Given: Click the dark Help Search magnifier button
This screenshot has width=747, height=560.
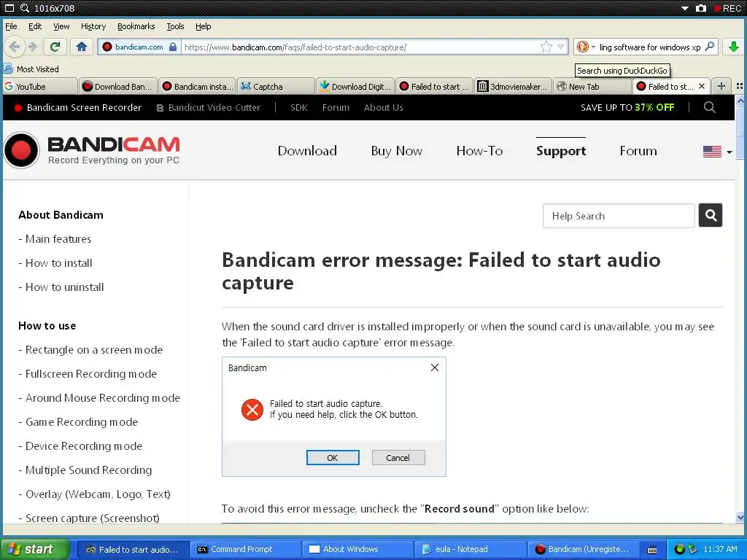Looking at the screenshot, I should [711, 215].
